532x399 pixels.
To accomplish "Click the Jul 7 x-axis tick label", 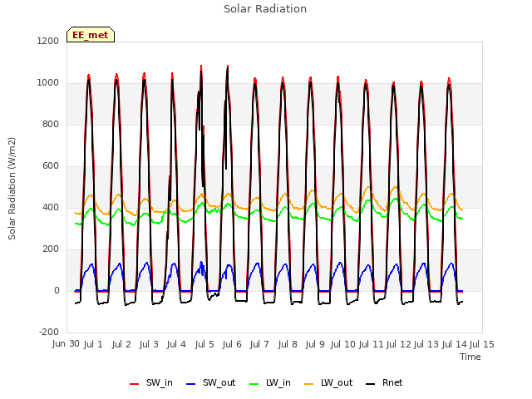I will tap(259, 344).
